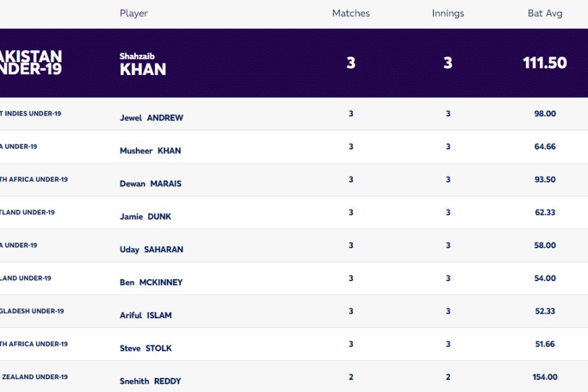Open Ariful Islam's profile link

pos(146,316)
